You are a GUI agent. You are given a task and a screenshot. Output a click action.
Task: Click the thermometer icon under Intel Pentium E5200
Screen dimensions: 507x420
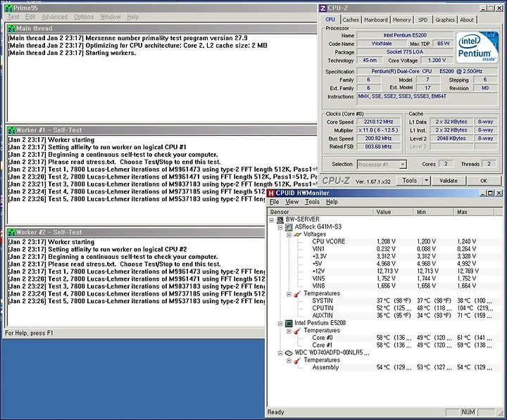click(x=297, y=331)
